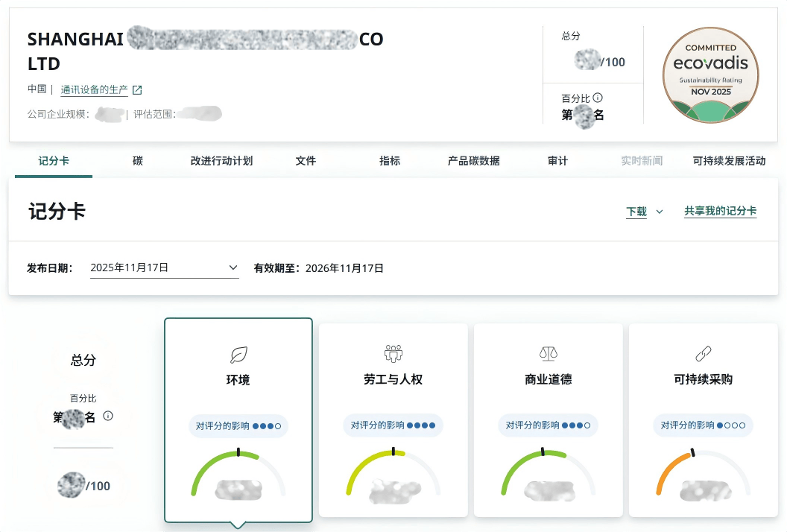
Task: Switch to the 碳 tab
Action: coord(138,161)
